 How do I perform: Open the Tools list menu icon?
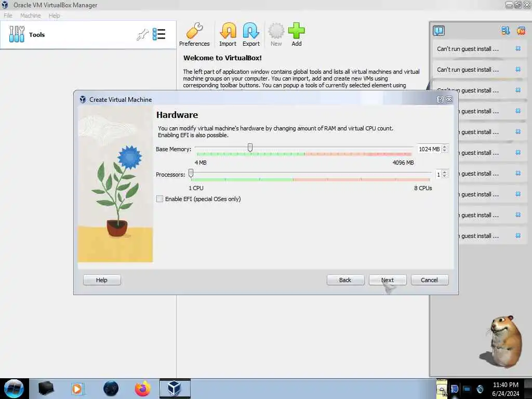coord(159,34)
